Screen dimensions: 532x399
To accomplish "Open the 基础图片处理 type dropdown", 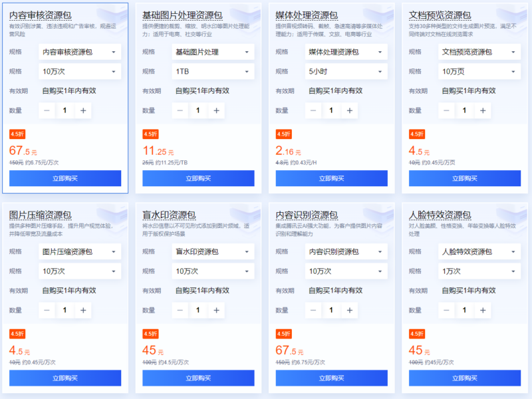I will (213, 52).
